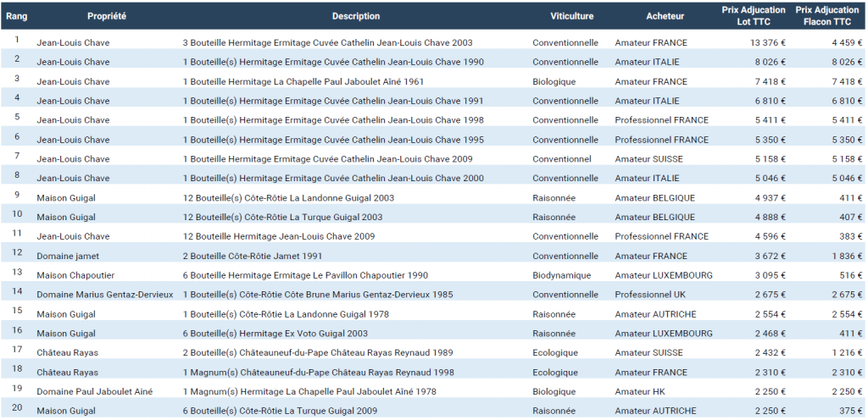Select the 7 418 € lot price cell
The image size is (868, 420).
pyautogui.click(x=770, y=81)
